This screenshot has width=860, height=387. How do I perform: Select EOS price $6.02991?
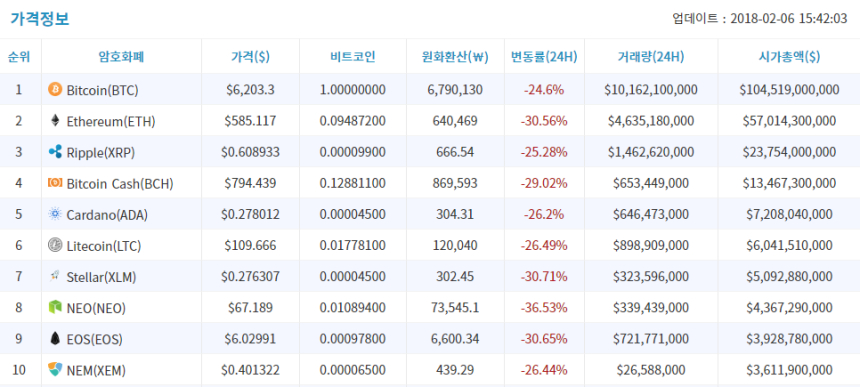pos(250,339)
